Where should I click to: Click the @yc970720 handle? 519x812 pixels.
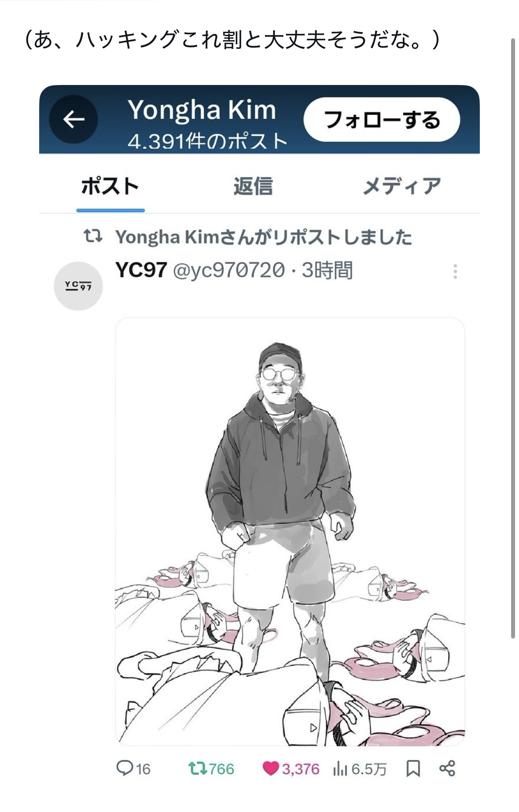click(229, 270)
